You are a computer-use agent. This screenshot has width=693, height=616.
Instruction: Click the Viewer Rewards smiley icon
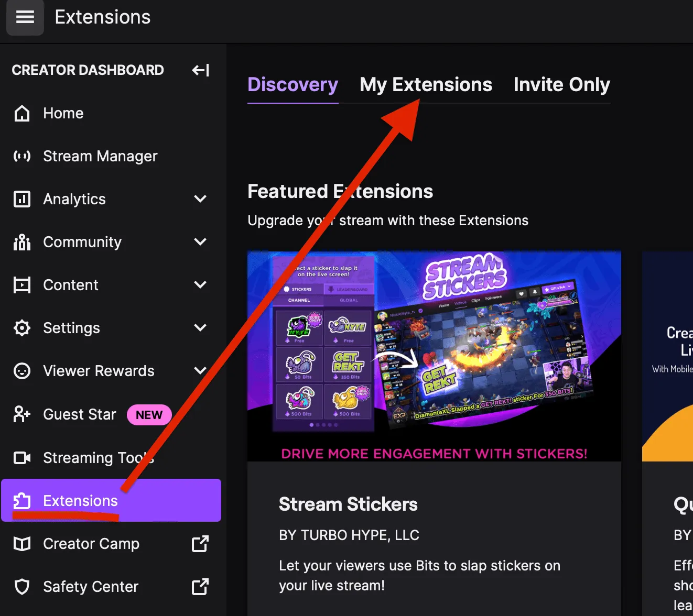coord(22,371)
